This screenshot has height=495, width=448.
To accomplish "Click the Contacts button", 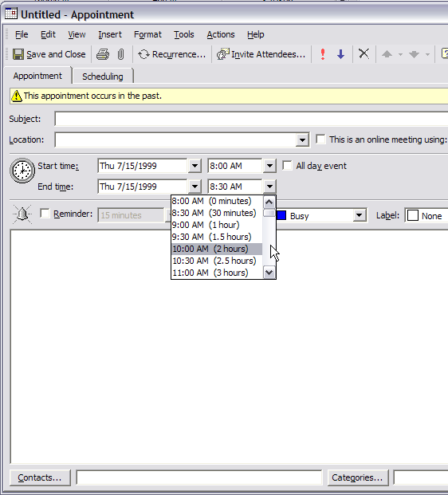I will 40,477.
